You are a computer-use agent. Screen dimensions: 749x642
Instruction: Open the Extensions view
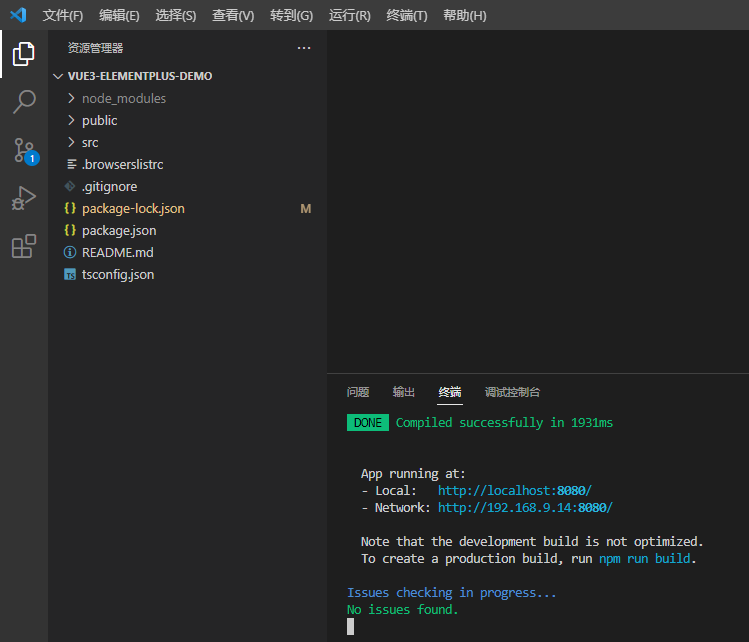23,246
